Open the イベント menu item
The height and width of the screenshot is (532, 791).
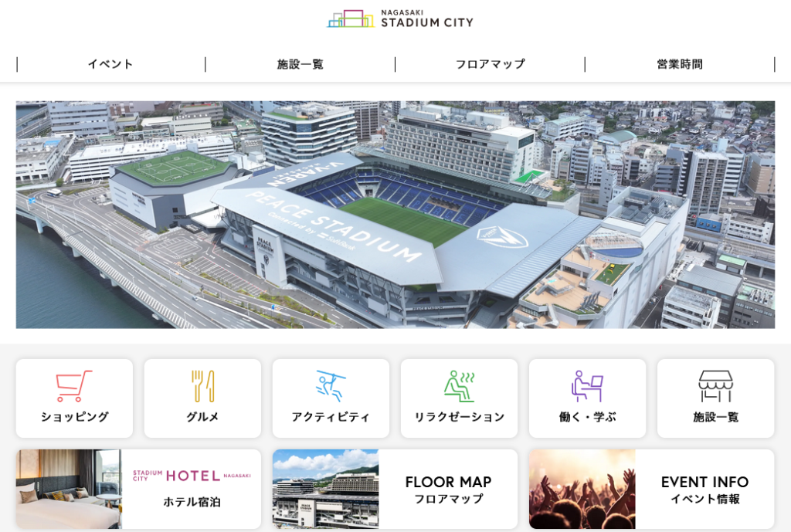[x=110, y=64]
